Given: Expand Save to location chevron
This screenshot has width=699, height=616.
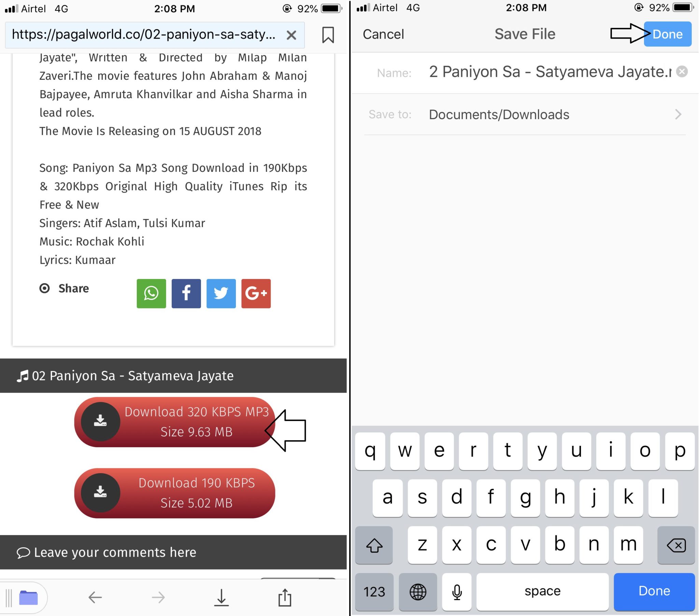Looking at the screenshot, I should [x=678, y=114].
